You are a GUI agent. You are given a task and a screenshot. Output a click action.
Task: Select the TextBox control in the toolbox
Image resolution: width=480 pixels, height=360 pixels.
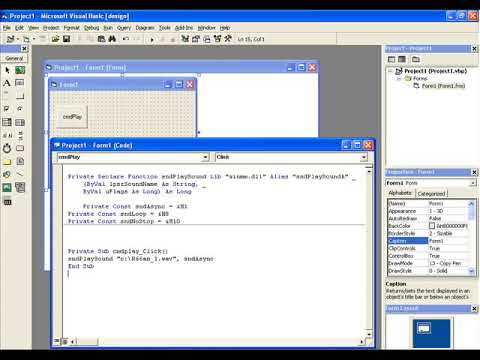[x=20, y=83]
